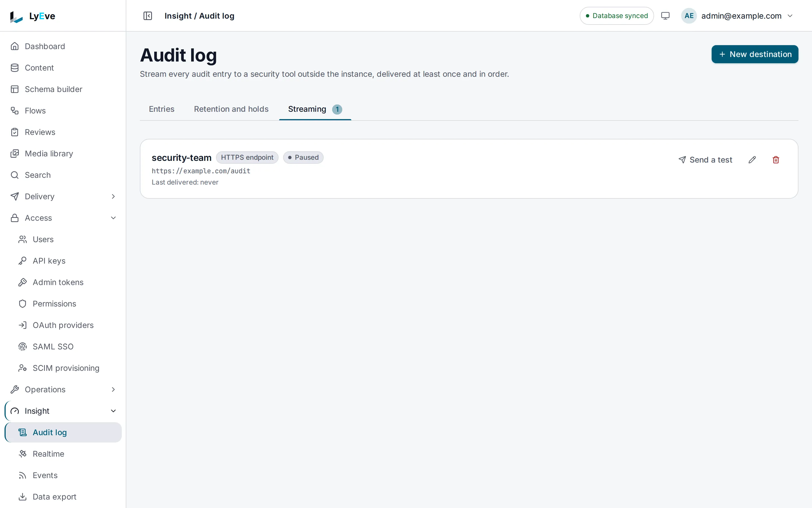Open Media library
This screenshot has height=508, width=812.
63,154
